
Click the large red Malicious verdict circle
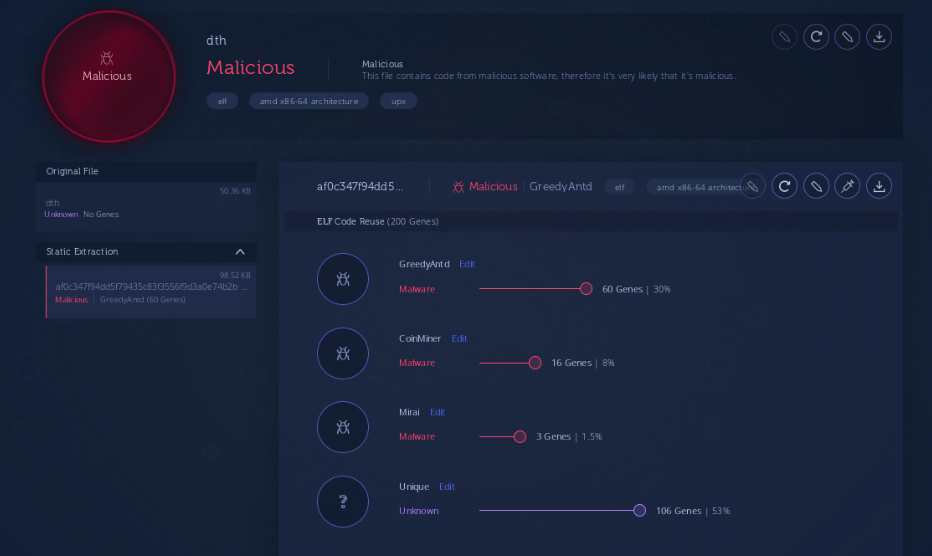coord(107,76)
